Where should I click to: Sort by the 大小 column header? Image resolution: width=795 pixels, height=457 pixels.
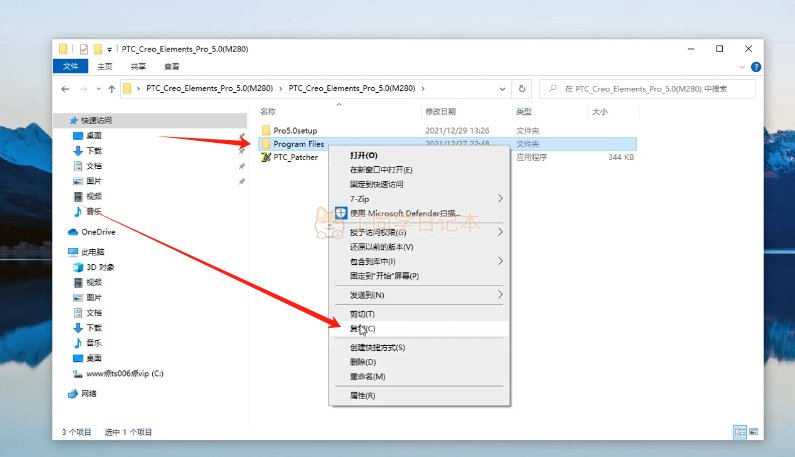pos(600,112)
